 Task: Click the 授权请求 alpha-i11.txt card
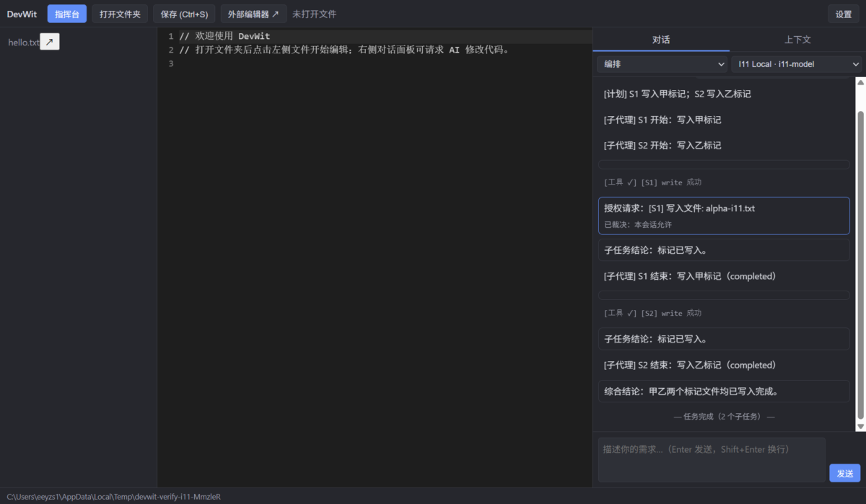724,216
